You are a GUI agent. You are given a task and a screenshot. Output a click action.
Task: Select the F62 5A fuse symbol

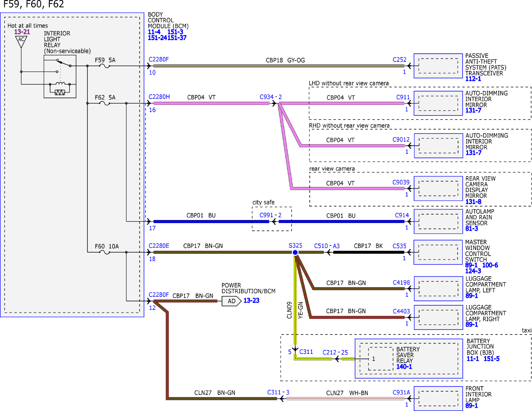[x=105, y=103]
